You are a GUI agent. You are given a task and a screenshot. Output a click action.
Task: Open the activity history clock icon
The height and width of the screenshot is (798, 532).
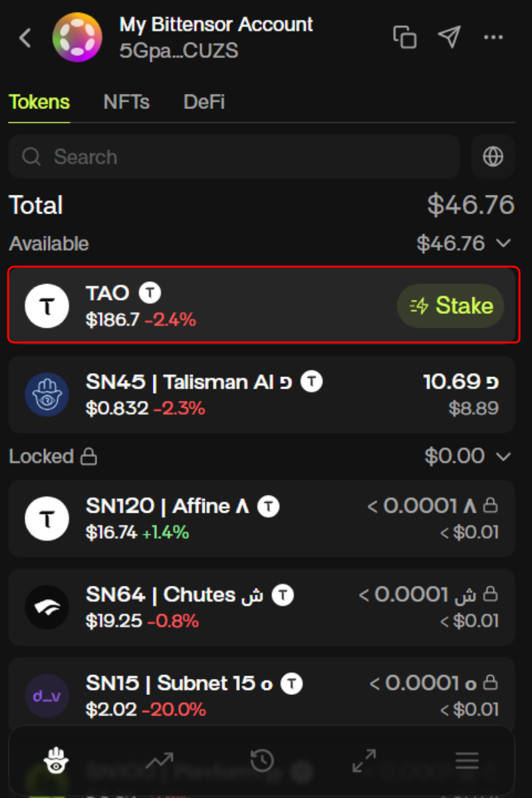pos(262,761)
